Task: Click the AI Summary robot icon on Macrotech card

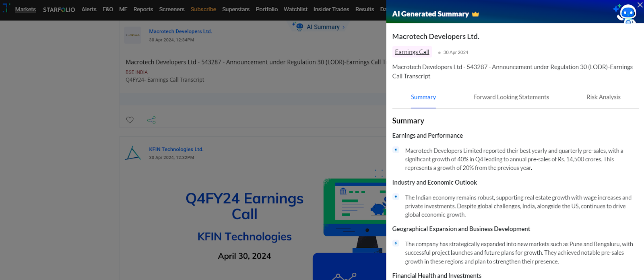Action: [298, 27]
